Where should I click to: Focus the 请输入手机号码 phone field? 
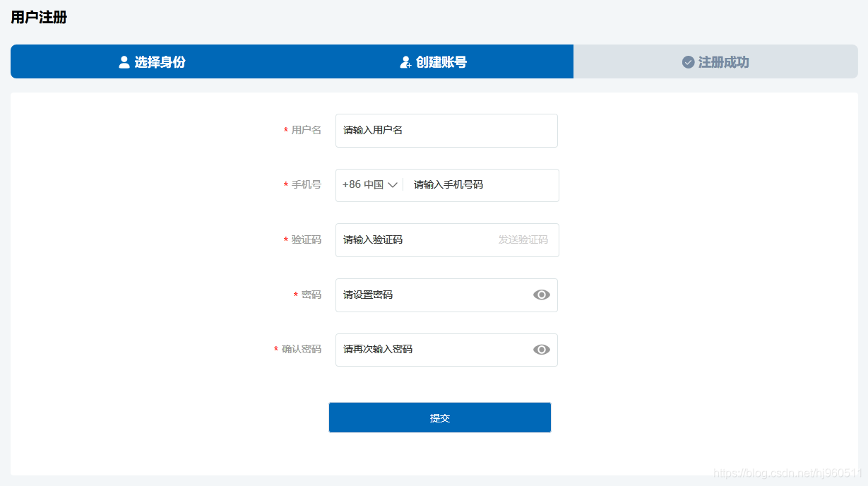coord(482,185)
